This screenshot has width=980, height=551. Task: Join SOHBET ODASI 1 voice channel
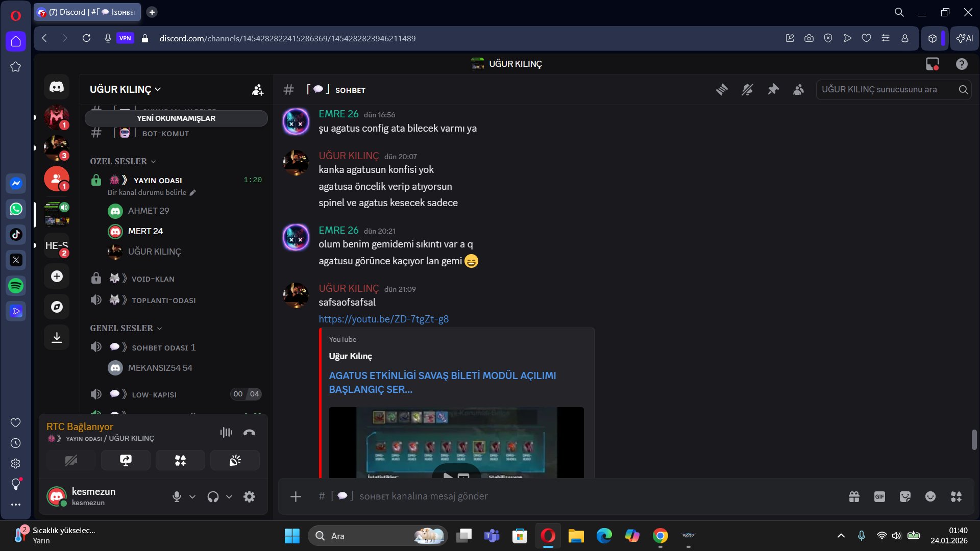pyautogui.click(x=176, y=347)
